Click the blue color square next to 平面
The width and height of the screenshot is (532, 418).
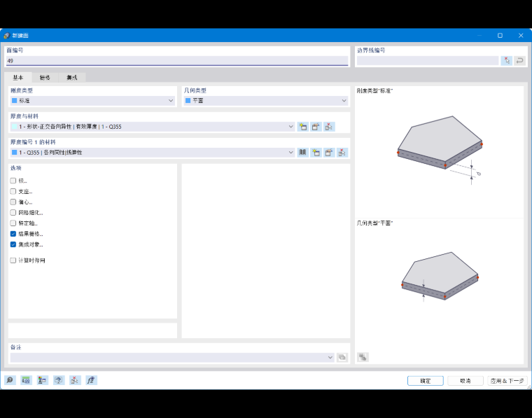click(188, 101)
